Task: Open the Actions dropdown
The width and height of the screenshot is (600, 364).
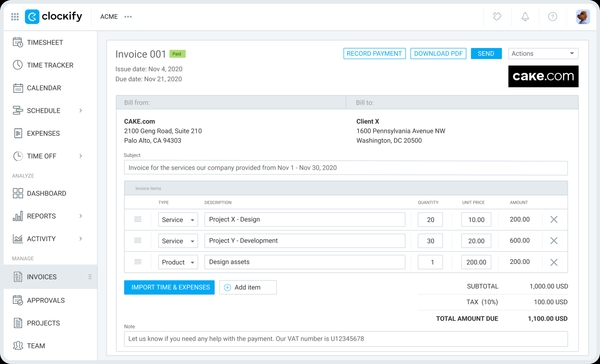Action: click(543, 54)
